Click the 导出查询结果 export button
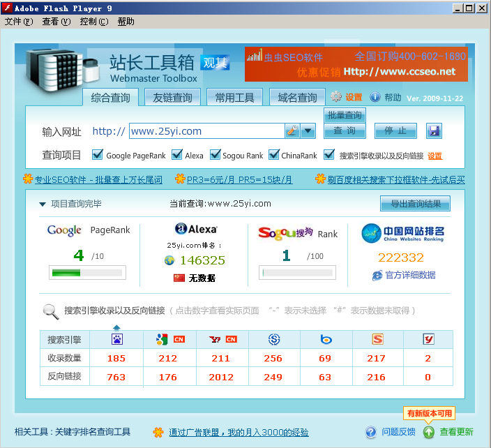The image size is (491, 448). [x=415, y=204]
